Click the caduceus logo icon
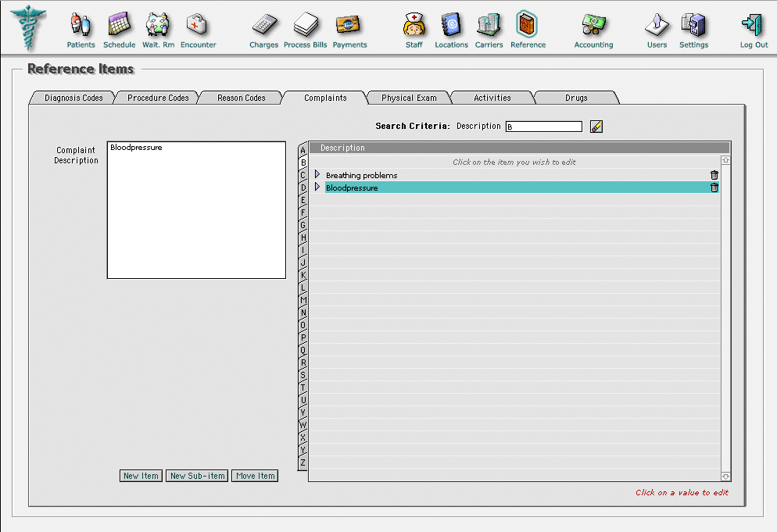The height and width of the screenshot is (532, 777). point(28,28)
